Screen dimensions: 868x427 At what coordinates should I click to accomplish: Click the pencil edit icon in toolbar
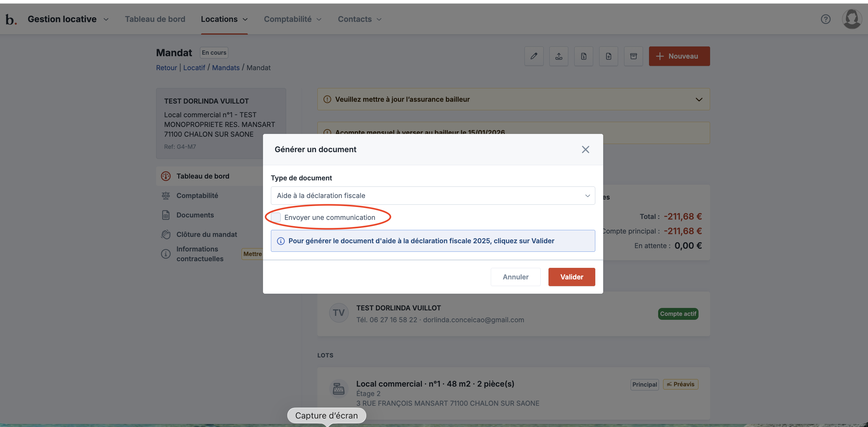pos(534,56)
